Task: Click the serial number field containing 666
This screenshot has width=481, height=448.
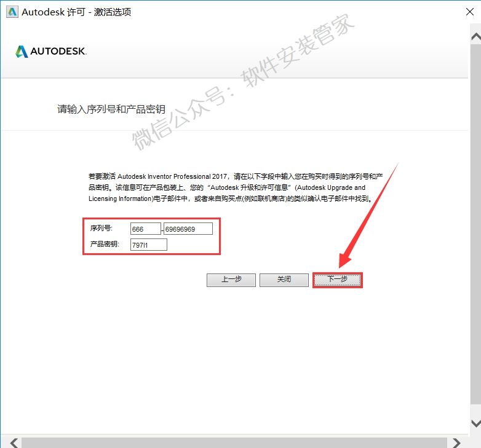Action: pos(145,229)
